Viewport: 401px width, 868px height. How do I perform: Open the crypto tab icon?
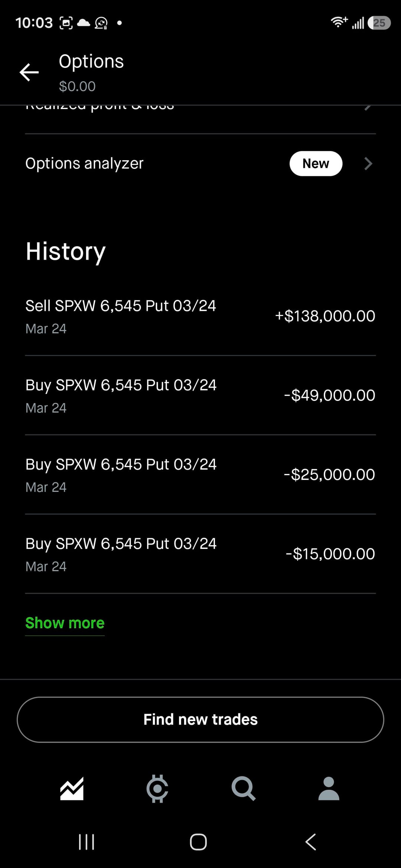[157, 788]
